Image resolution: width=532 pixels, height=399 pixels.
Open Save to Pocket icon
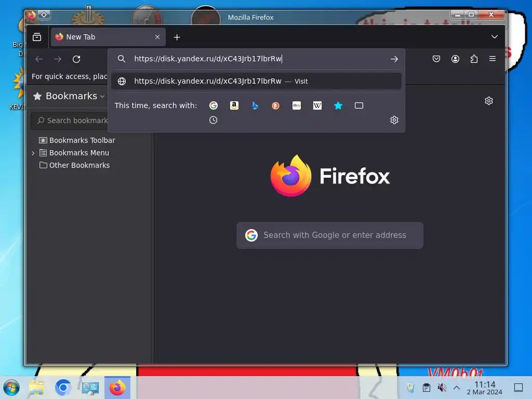click(436, 59)
